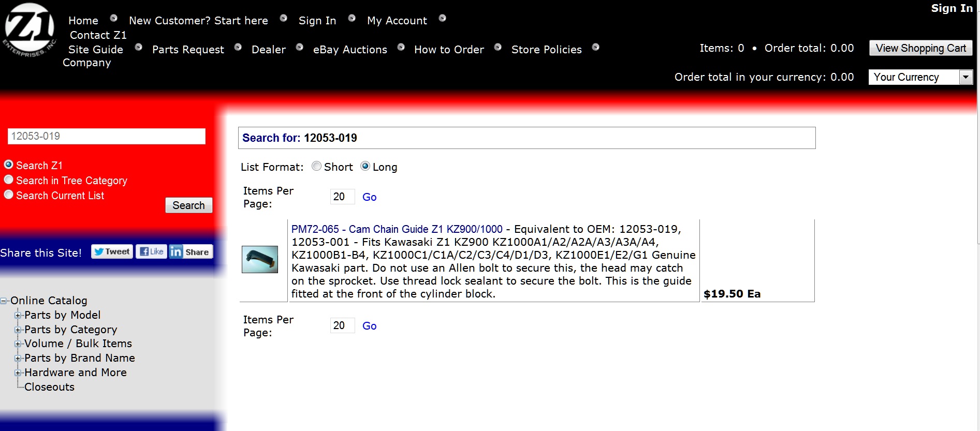Expand the Volume / Bulk Items node
The image size is (980, 431).
point(18,344)
